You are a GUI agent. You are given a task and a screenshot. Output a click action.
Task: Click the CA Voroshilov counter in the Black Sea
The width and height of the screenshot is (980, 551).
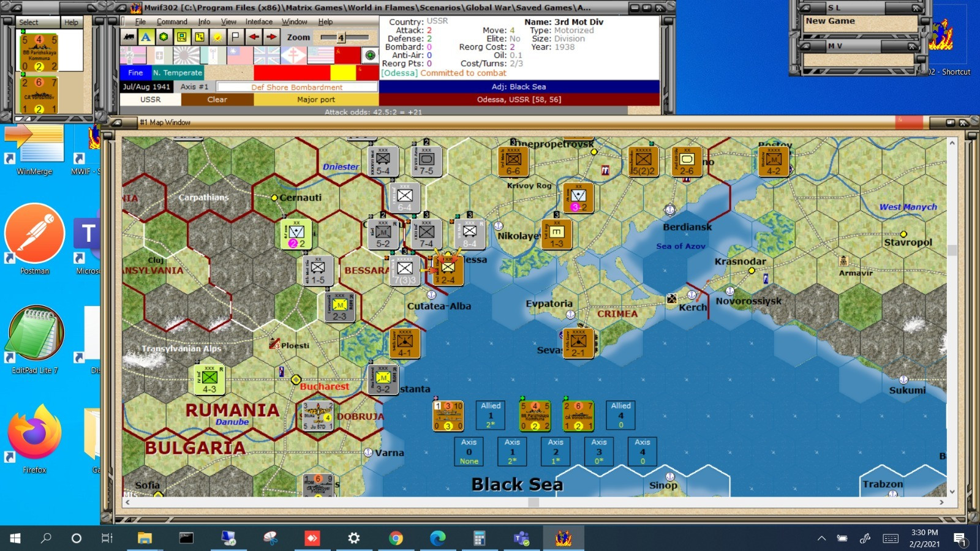tap(578, 416)
